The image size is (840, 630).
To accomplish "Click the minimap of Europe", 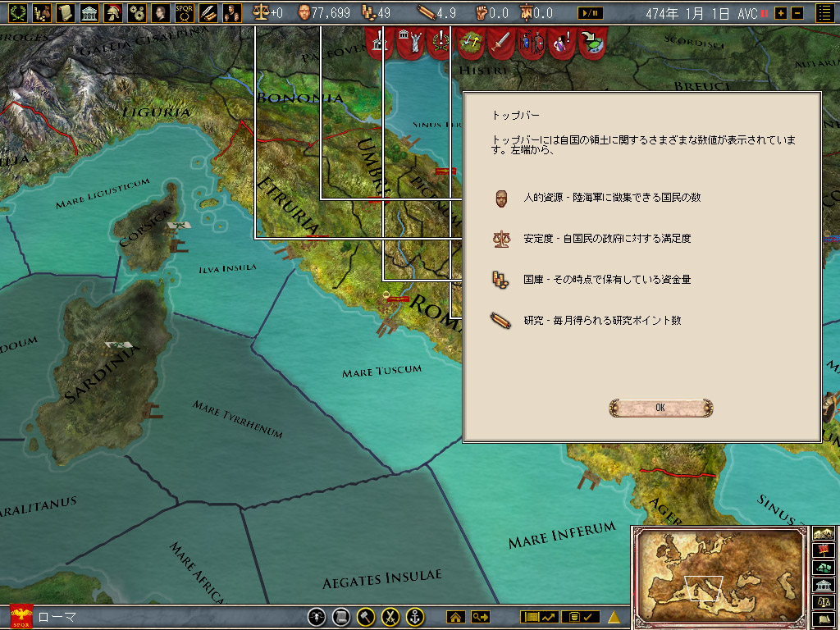I will [x=722, y=577].
